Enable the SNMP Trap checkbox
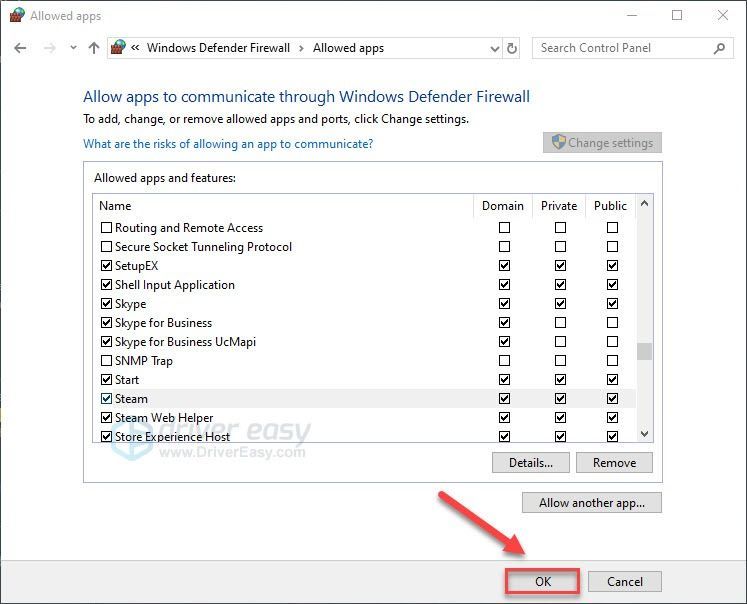Image resolution: width=747 pixels, height=604 pixels. (106, 361)
